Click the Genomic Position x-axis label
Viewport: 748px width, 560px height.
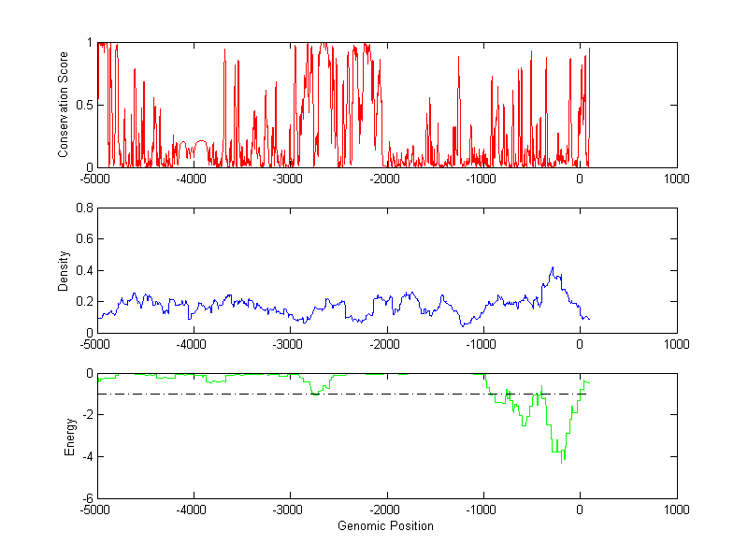coord(385,526)
